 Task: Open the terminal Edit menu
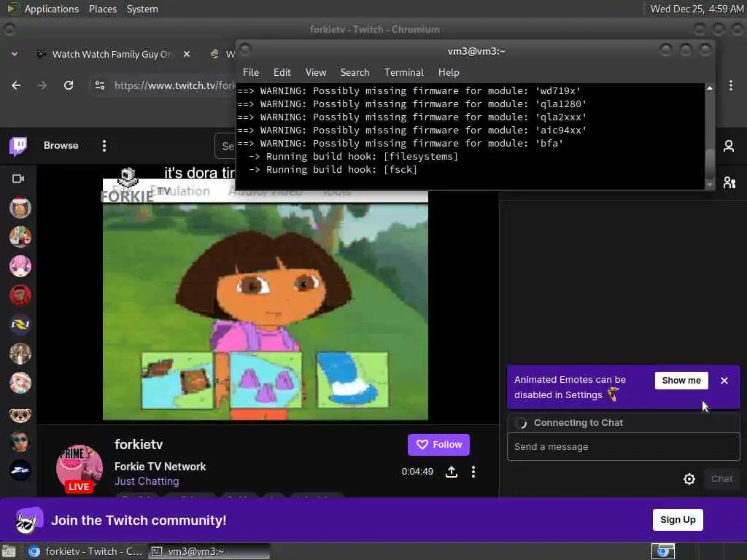pyautogui.click(x=282, y=72)
